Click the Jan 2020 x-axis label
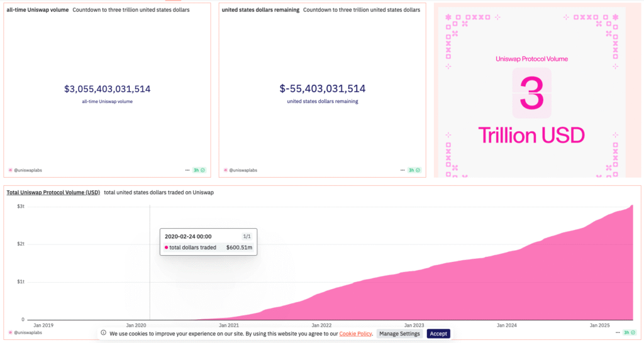This screenshot has height=343, width=644. pyautogui.click(x=136, y=325)
